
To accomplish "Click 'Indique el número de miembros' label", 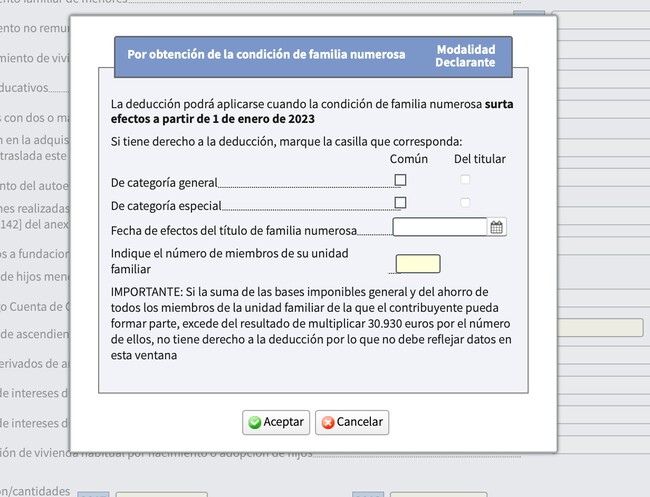I will pos(230,261).
